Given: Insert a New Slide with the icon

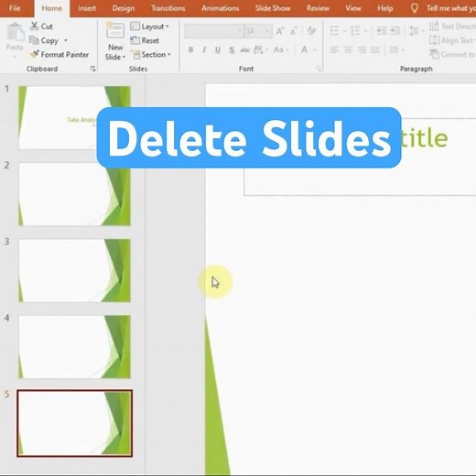Looking at the screenshot, I should 115,30.
